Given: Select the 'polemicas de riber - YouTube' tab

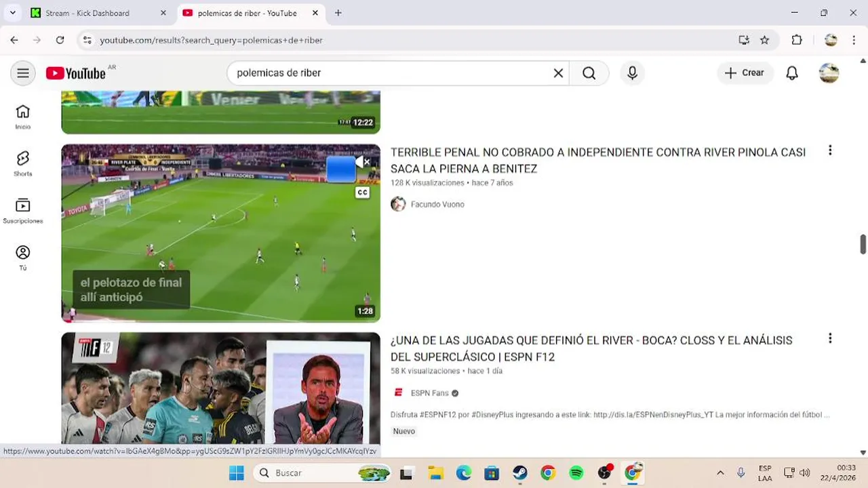Looking at the screenshot, I should tap(248, 13).
